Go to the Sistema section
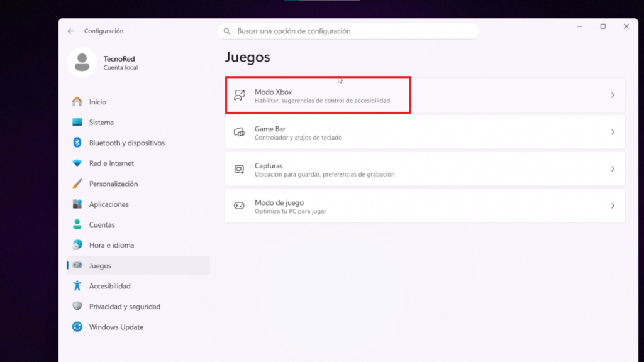This screenshot has width=644, height=362. coord(138,122)
